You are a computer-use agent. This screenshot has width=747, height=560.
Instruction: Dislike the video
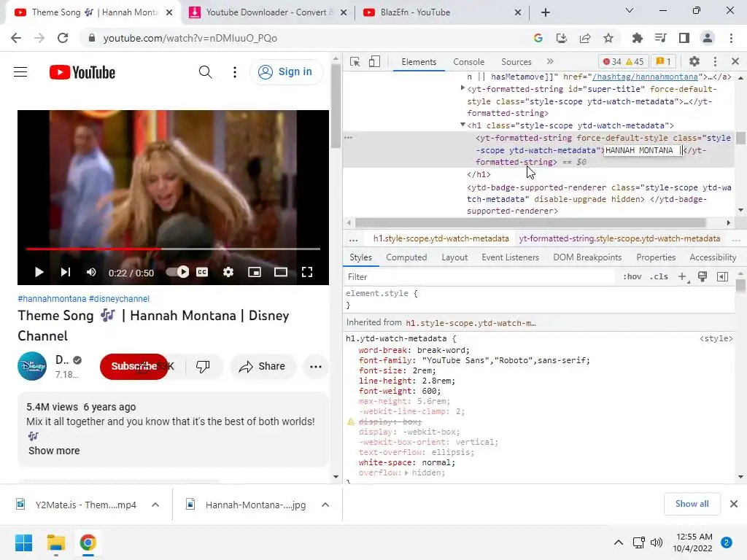(x=203, y=366)
